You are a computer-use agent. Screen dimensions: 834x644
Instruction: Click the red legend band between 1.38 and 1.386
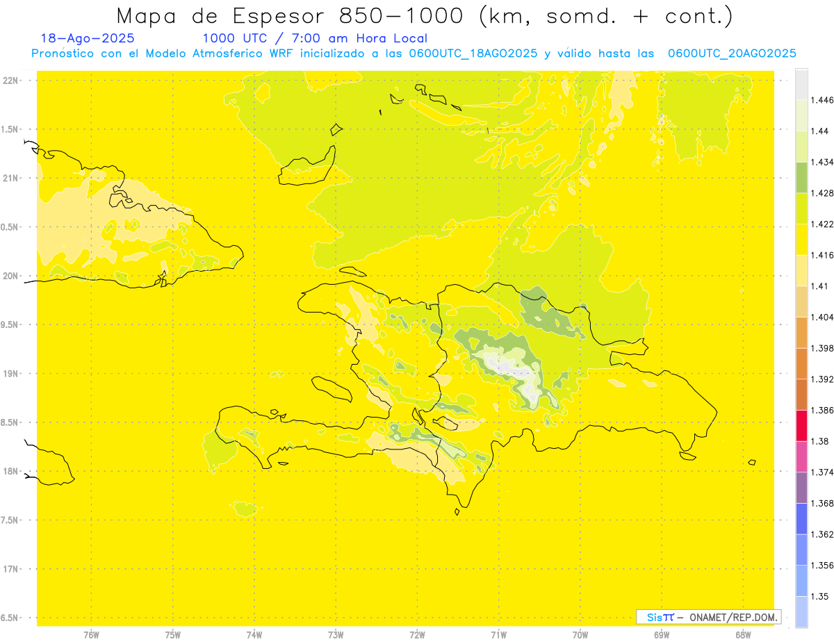pos(801,425)
